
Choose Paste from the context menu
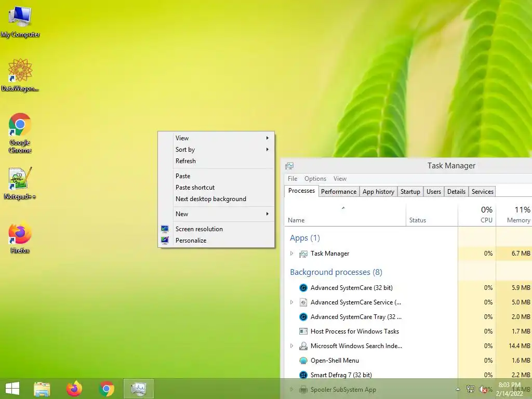pyautogui.click(x=216, y=176)
